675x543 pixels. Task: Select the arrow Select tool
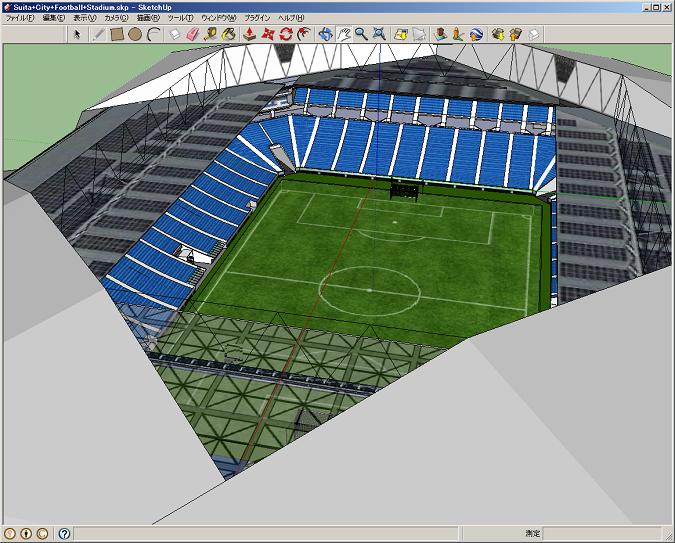click(79, 34)
